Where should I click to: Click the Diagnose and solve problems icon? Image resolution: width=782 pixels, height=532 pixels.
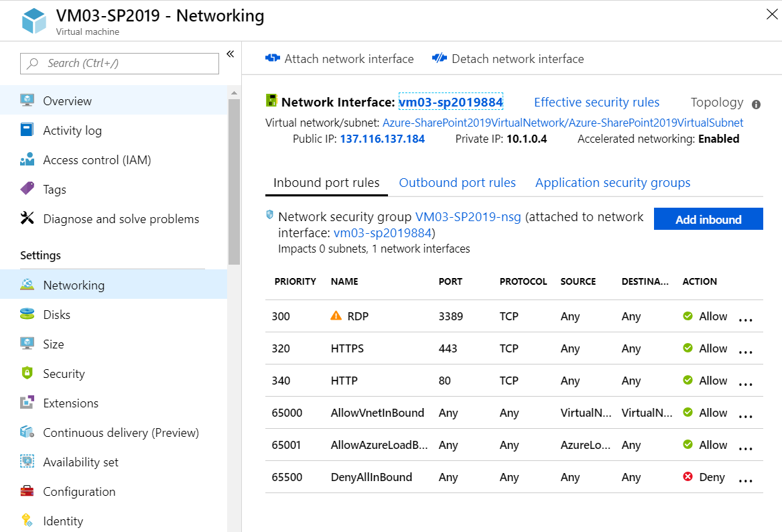point(27,218)
